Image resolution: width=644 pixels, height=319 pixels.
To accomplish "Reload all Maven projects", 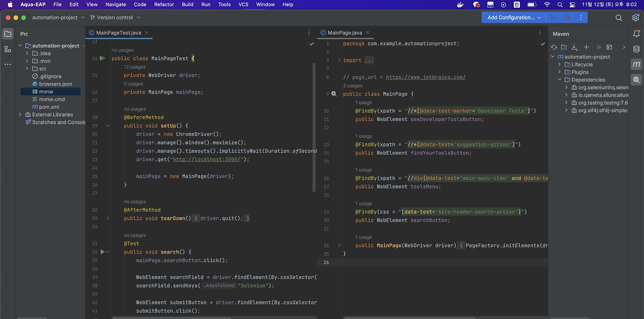I will pyautogui.click(x=554, y=47).
